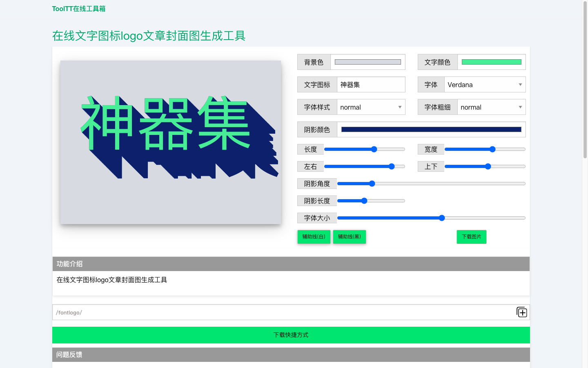Click the 神器集 logo preview image

170,142
